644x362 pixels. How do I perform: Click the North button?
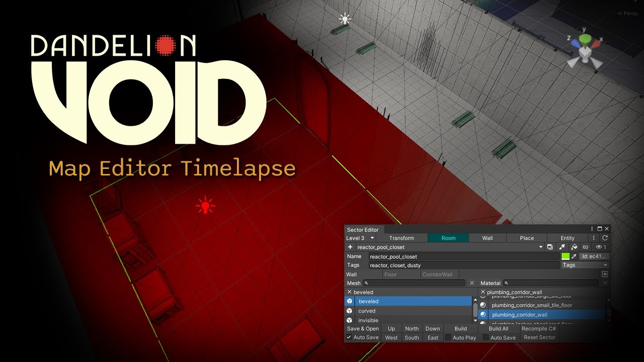[412, 329]
